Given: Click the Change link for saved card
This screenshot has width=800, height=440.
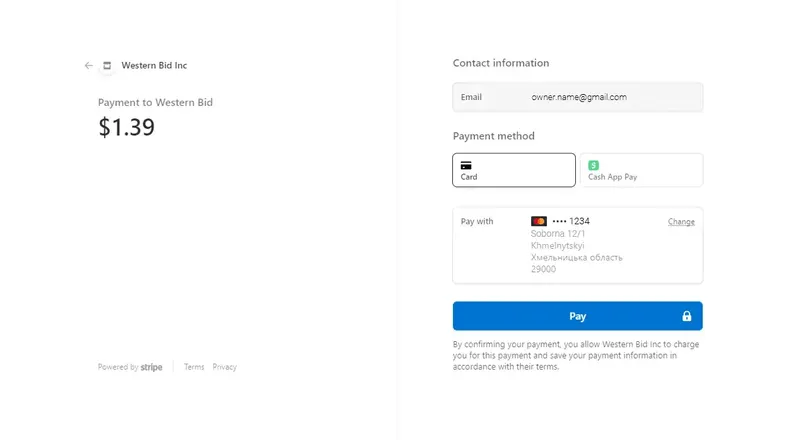Looking at the screenshot, I should [x=681, y=222].
